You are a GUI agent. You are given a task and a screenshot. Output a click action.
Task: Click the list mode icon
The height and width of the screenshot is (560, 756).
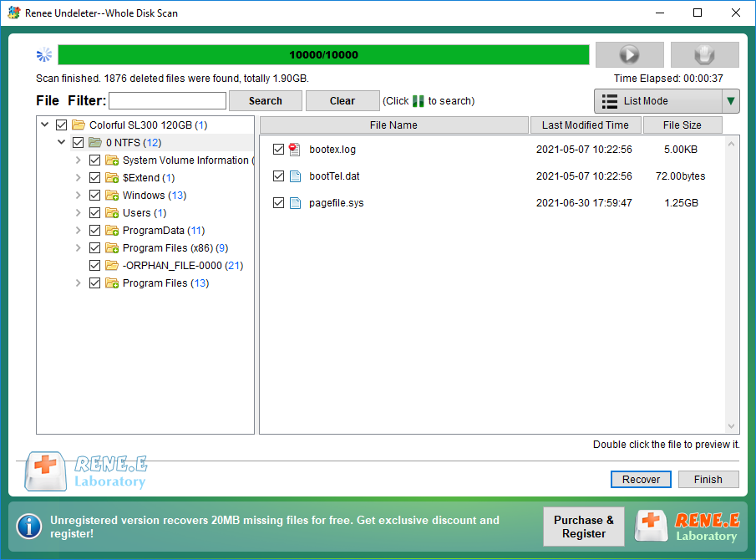coord(610,101)
